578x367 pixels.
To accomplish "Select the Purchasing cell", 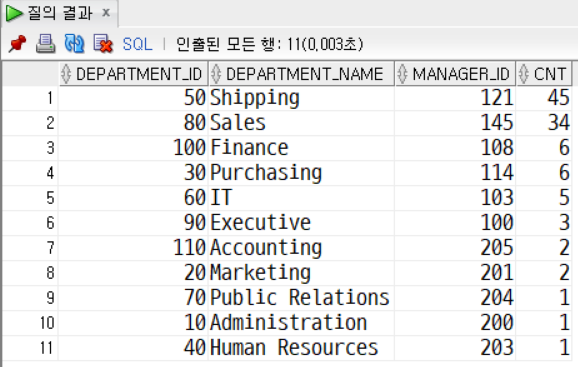I will click(x=302, y=173).
